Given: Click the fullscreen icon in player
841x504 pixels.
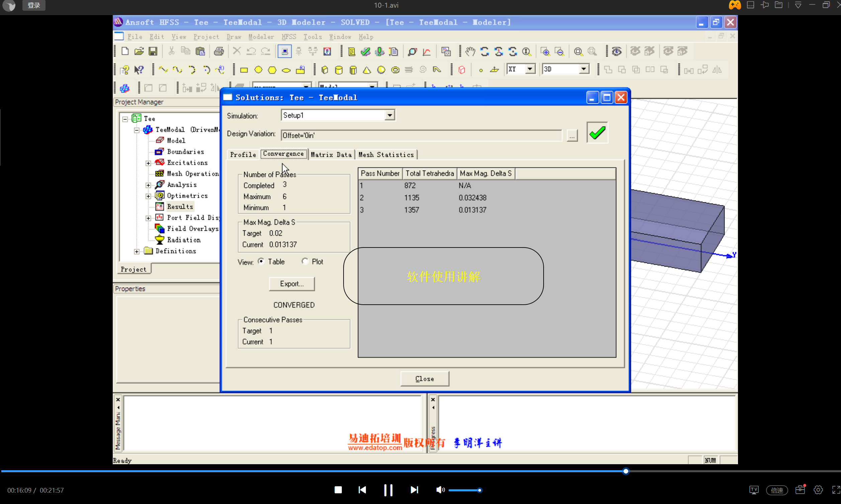Looking at the screenshot, I should (836, 490).
